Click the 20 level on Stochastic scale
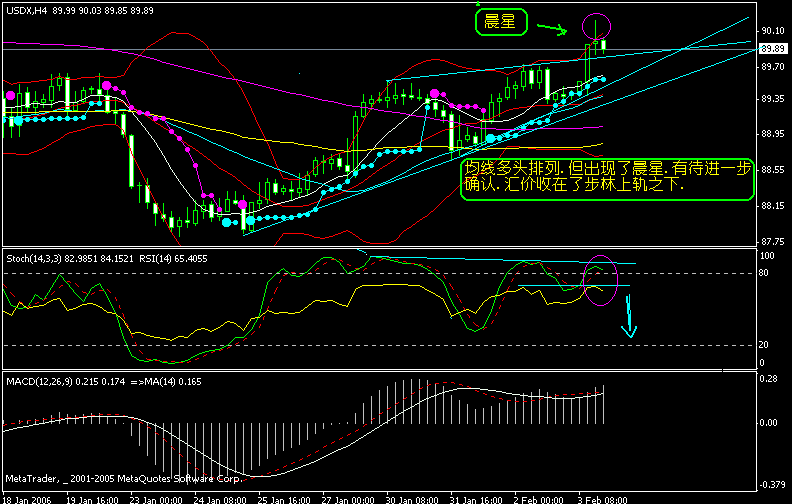Viewport: 792px width, 504px height. [x=764, y=344]
